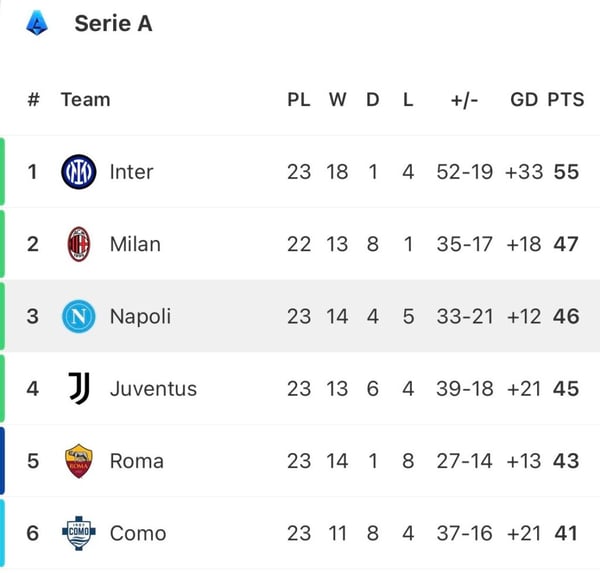This screenshot has width=600, height=573.
Task: Click the Juventus club crest
Action: 78,388
